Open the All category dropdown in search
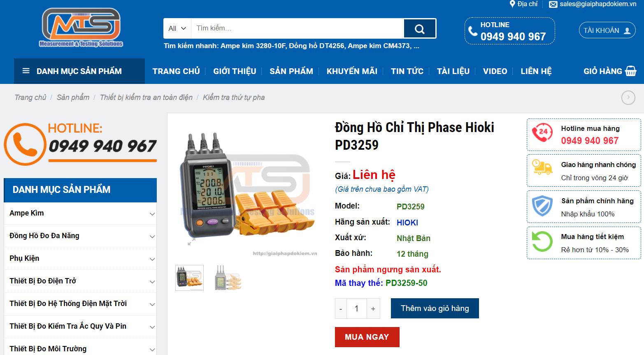644x355 pixels. (x=177, y=28)
